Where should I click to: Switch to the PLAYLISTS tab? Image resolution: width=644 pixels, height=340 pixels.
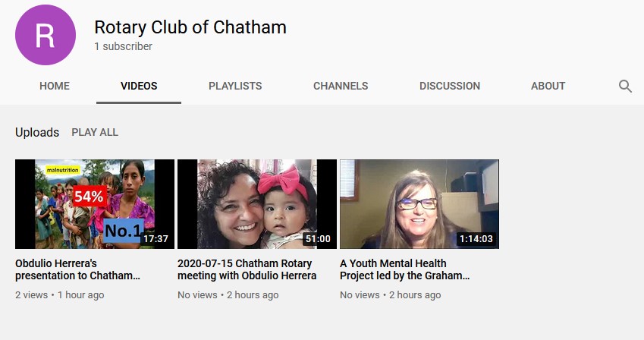coord(235,86)
